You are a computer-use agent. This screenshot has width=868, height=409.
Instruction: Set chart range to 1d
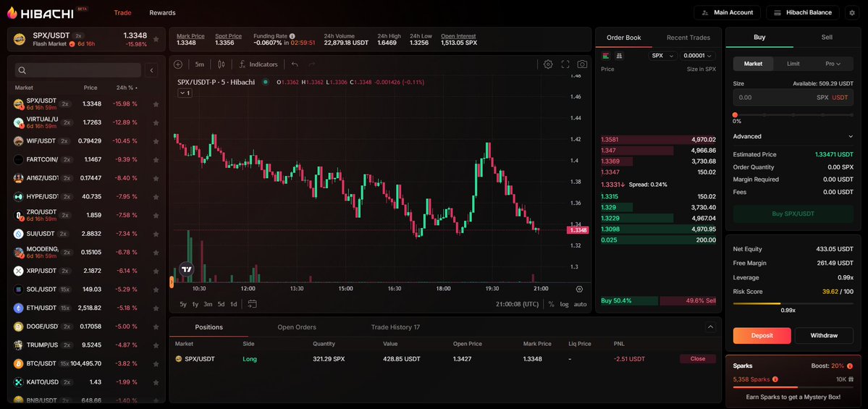pyautogui.click(x=234, y=304)
